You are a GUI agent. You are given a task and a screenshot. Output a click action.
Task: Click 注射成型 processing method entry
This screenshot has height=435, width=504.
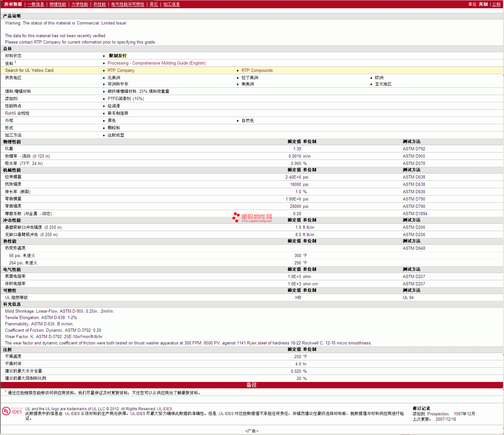click(116, 135)
